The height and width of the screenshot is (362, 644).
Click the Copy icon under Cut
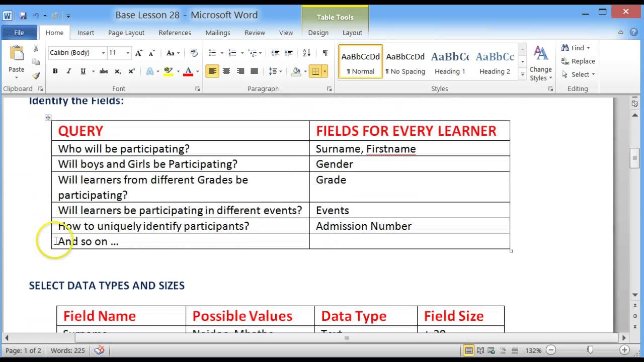pos(36,62)
